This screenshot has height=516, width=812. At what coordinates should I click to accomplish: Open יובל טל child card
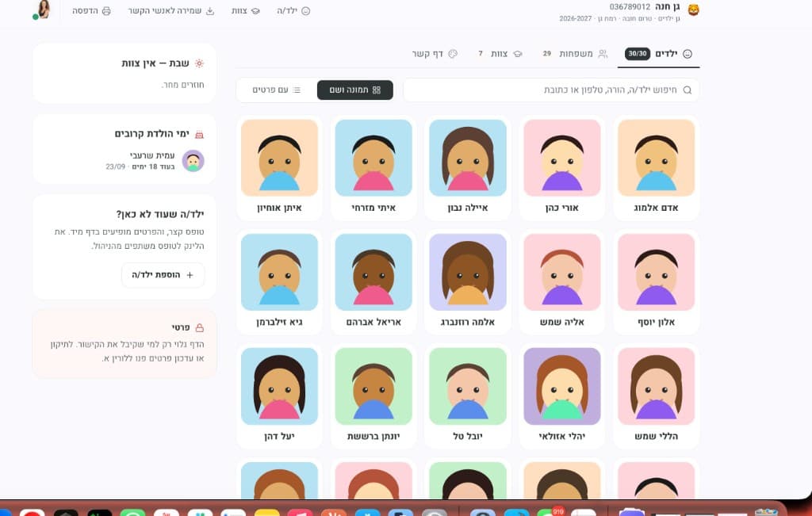coord(468,396)
